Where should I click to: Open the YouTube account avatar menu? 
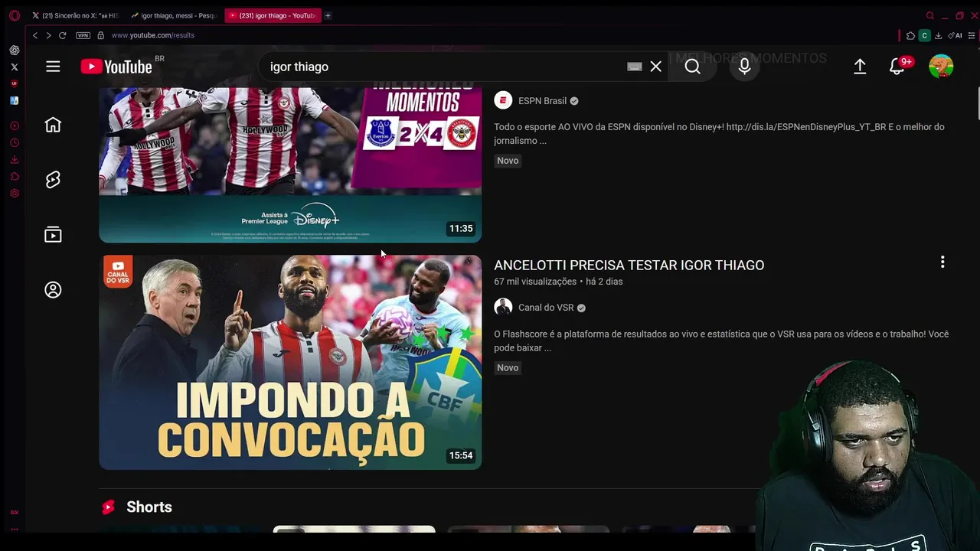tap(941, 67)
